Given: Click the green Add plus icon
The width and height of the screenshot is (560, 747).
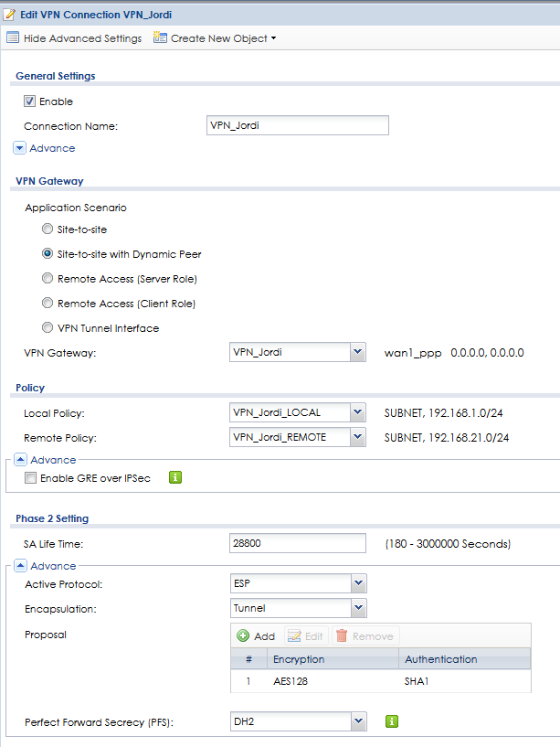Looking at the screenshot, I should (x=243, y=635).
